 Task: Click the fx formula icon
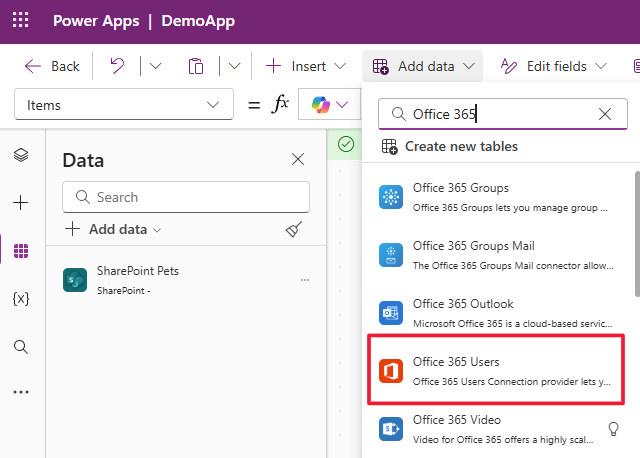(x=280, y=104)
